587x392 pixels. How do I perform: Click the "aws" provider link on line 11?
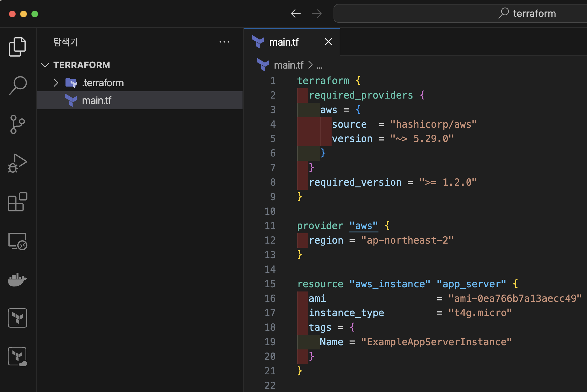click(364, 226)
